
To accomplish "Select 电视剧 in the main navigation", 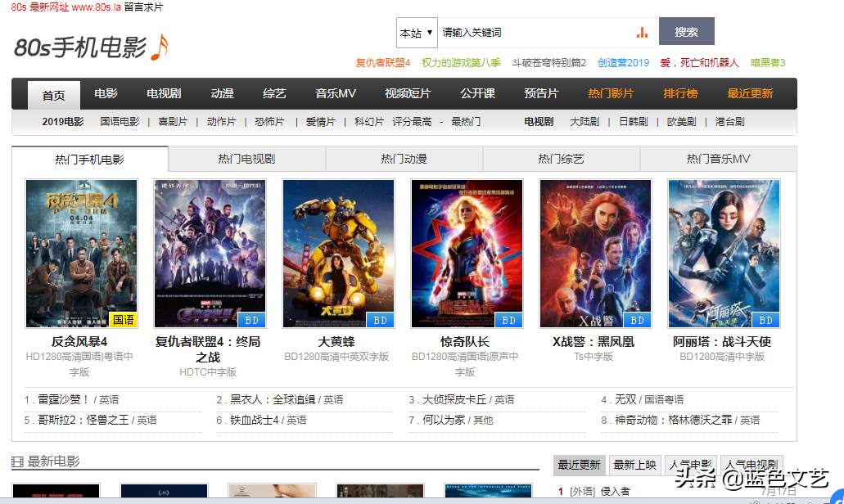I will pos(164,93).
